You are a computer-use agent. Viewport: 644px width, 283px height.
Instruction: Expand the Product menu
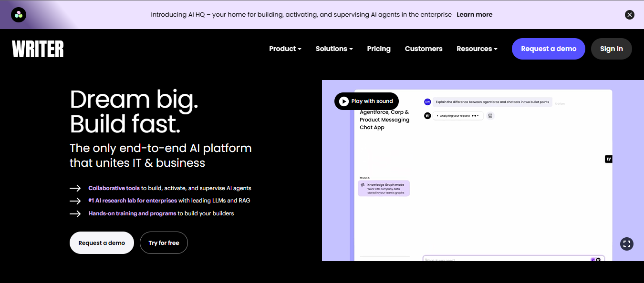pyautogui.click(x=285, y=49)
